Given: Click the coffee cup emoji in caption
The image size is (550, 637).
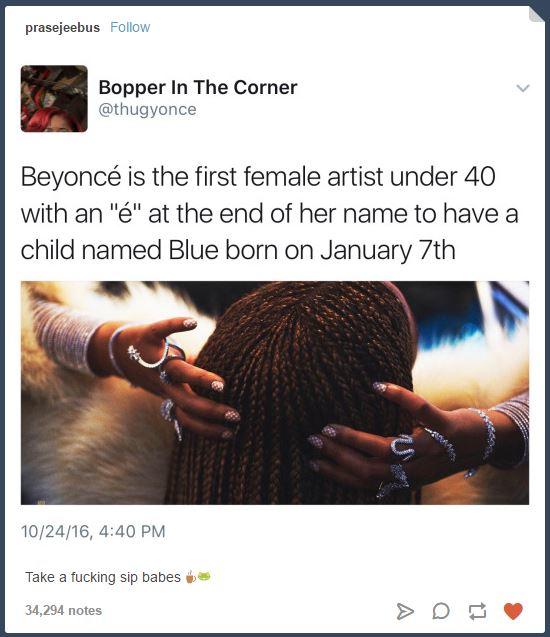Looking at the screenshot, I should [x=190, y=576].
